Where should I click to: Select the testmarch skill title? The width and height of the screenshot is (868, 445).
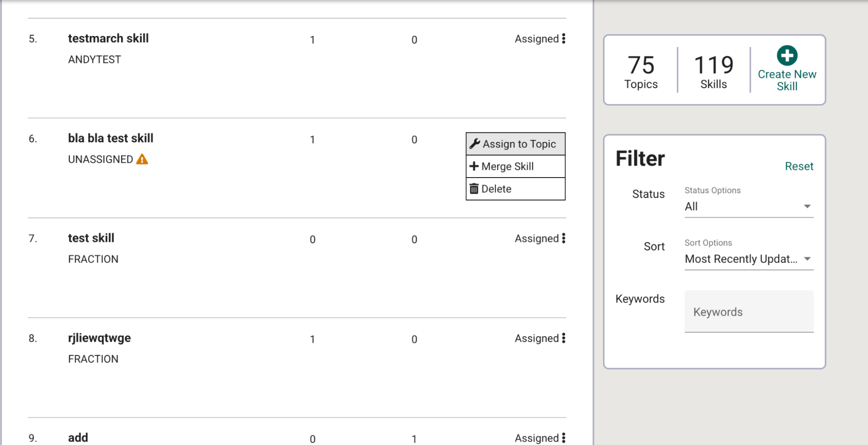click(108, 39)
